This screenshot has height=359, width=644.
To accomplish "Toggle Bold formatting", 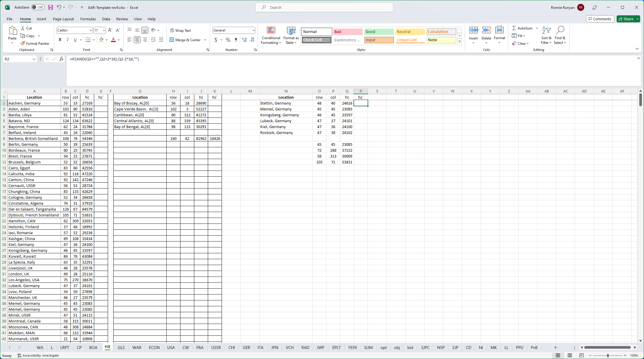I will pyautogui.click(x=60, y=40).
